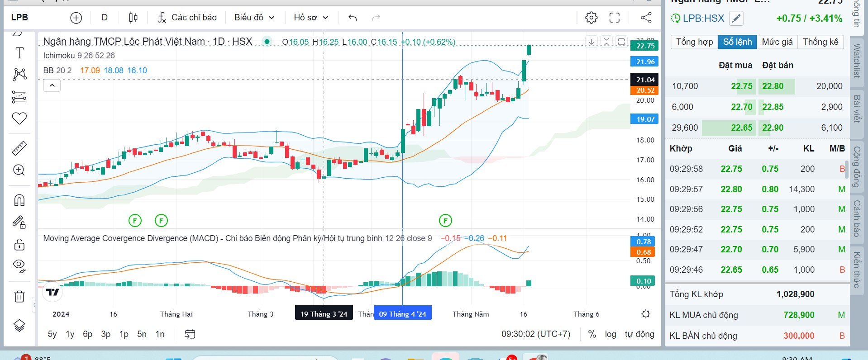Open time axis settings gear

pyautogui.click(x=646, y=314)
